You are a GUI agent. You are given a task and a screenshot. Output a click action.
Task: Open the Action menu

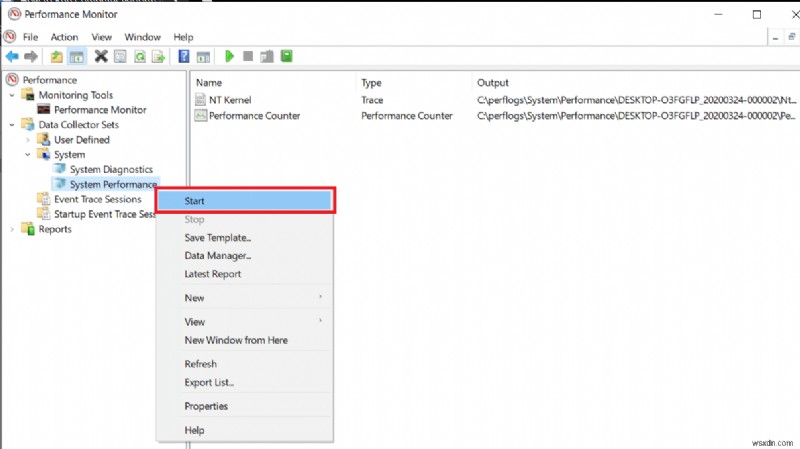(x=64, y=37)
